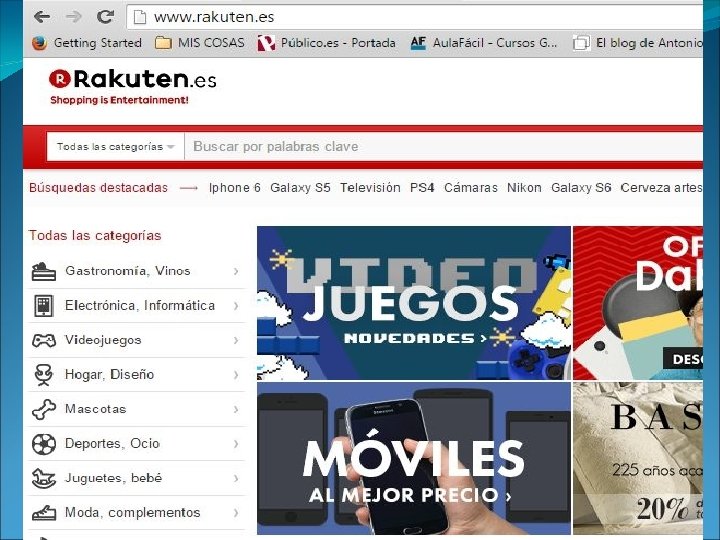This screenshot has width=720, height=540.
Task: Expand Gastronomía, Vinos submenu chevron
Action: 236,271
